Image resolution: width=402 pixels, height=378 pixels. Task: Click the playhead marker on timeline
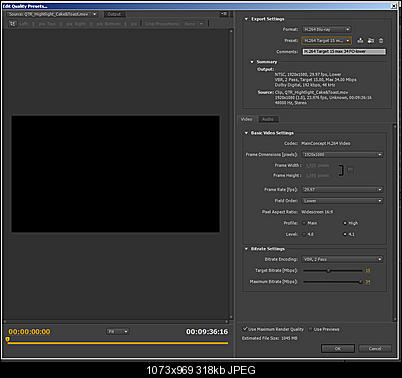[x=8, y=339]
